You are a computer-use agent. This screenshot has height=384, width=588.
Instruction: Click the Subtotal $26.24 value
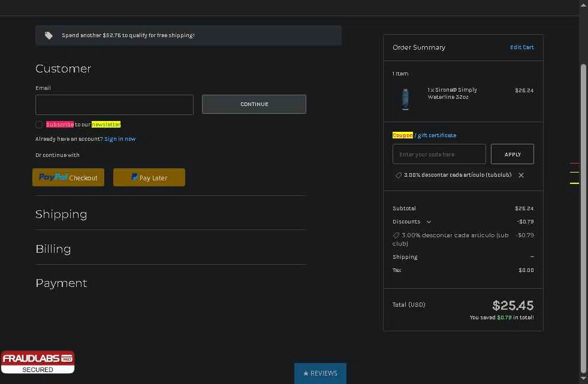[524, 208]
